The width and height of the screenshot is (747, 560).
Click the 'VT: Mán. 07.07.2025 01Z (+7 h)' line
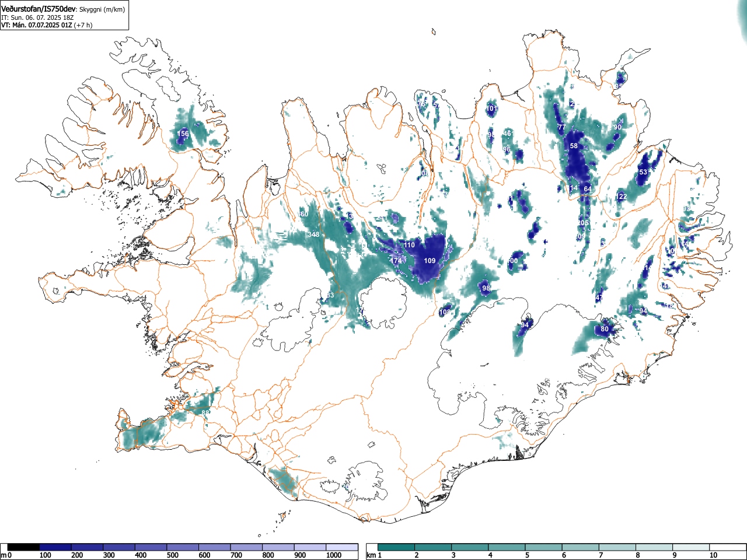[47, 25]
